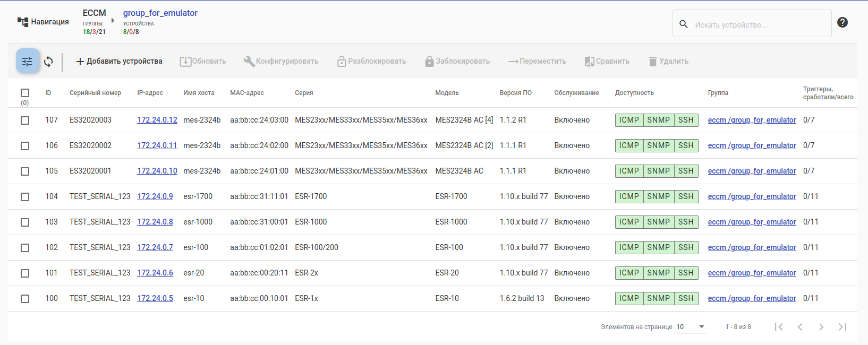Go to the previous page arrow
Viewport: 868px width, 345px height.
[800, 327]
